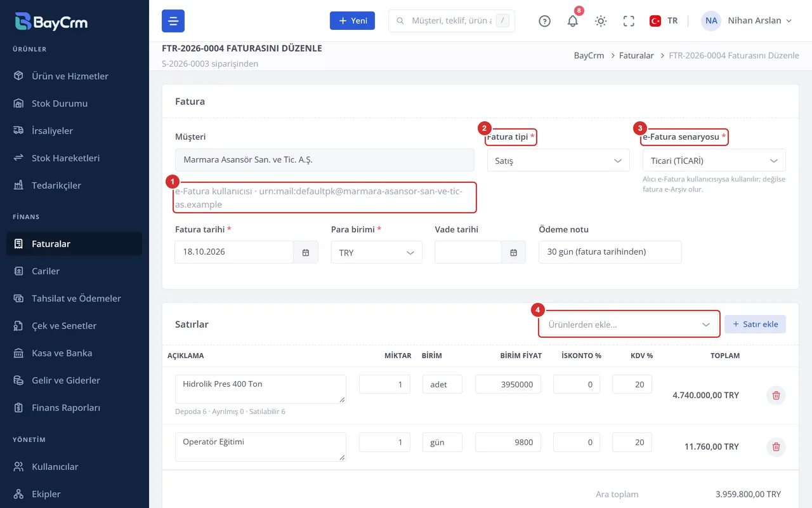Open calendar picker for Vade tarihi

[514, 252]
